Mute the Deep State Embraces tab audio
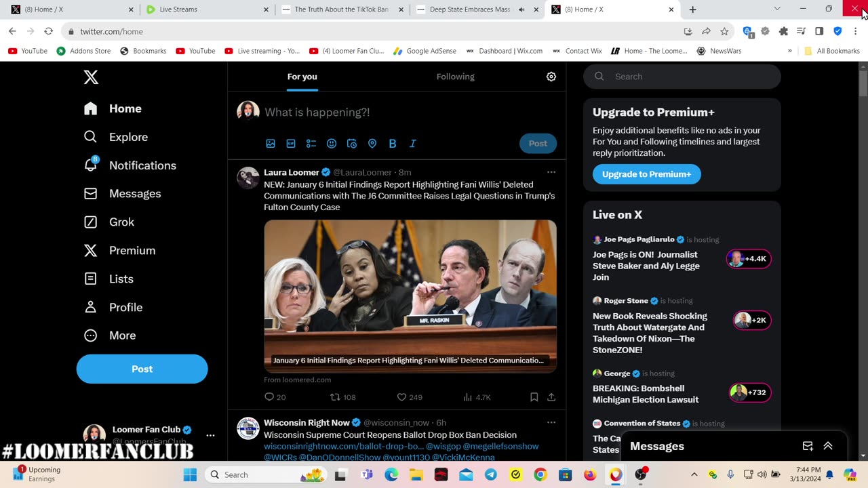Image resolution: width=868 pixels, height=488 pixels. pyautogui.click(x=521, y=9)
